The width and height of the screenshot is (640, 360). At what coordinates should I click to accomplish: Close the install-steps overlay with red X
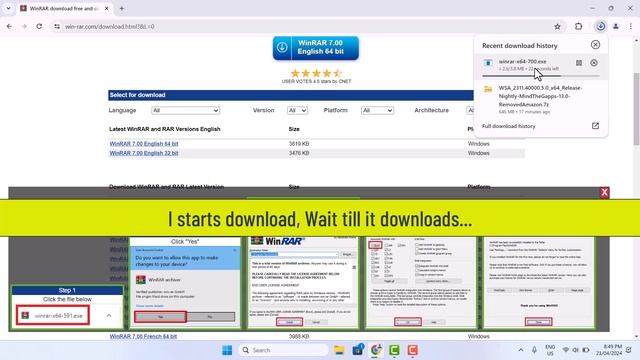(x=604, y=192)
